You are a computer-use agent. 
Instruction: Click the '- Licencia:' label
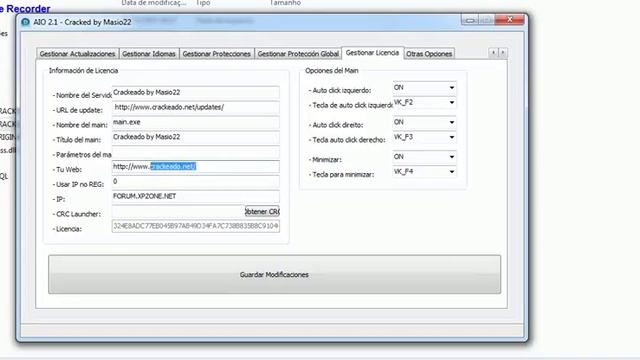67,229
